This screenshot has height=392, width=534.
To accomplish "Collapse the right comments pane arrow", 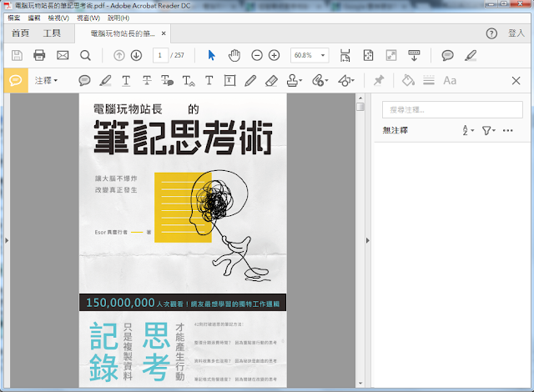I will 368,240.
